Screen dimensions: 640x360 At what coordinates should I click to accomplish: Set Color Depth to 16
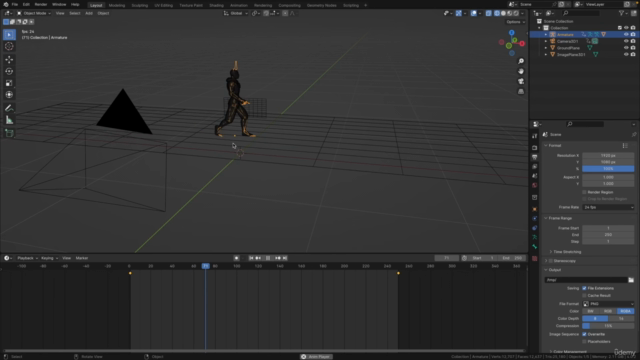621,319
